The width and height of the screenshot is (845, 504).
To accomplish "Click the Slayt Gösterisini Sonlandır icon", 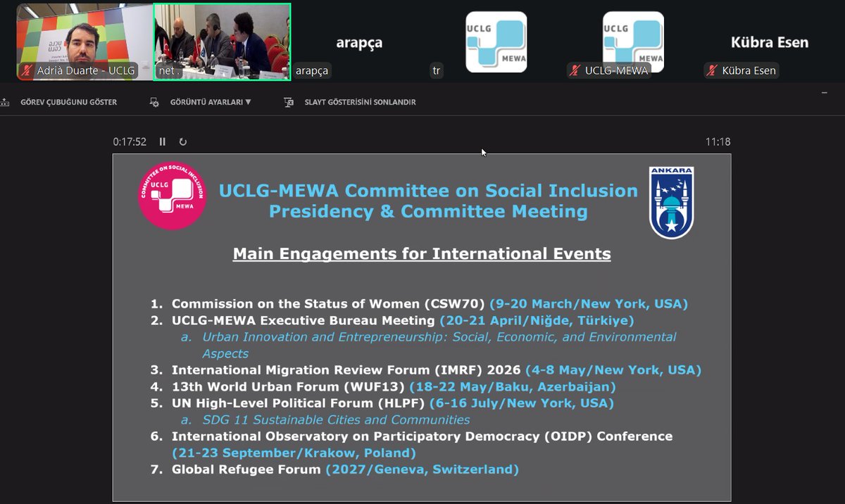I will pyautogui.click(x=288, y=102).
